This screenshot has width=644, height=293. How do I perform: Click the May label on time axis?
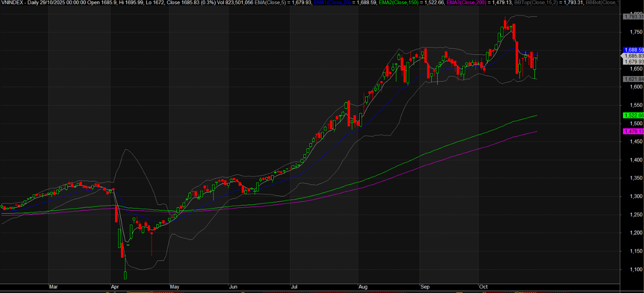click(x=174, y=287)
